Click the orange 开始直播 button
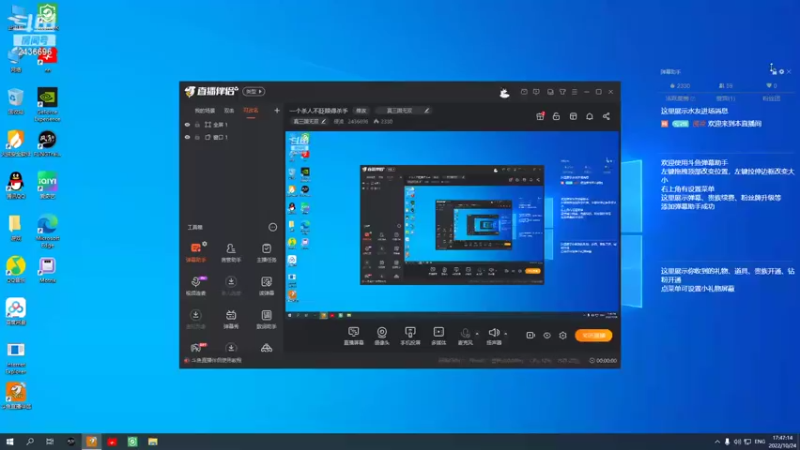The width and height of the screenshot is (800, 450). point(594,335)
